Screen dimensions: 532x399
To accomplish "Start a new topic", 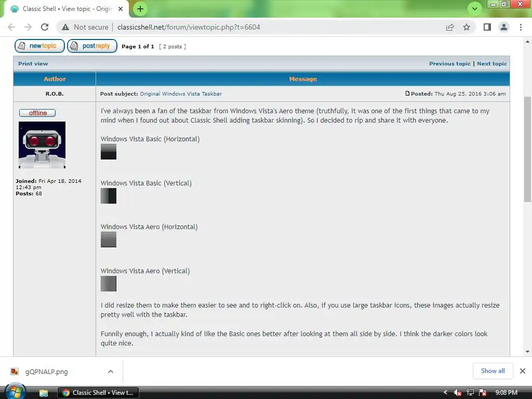I will tap(39, 46).
